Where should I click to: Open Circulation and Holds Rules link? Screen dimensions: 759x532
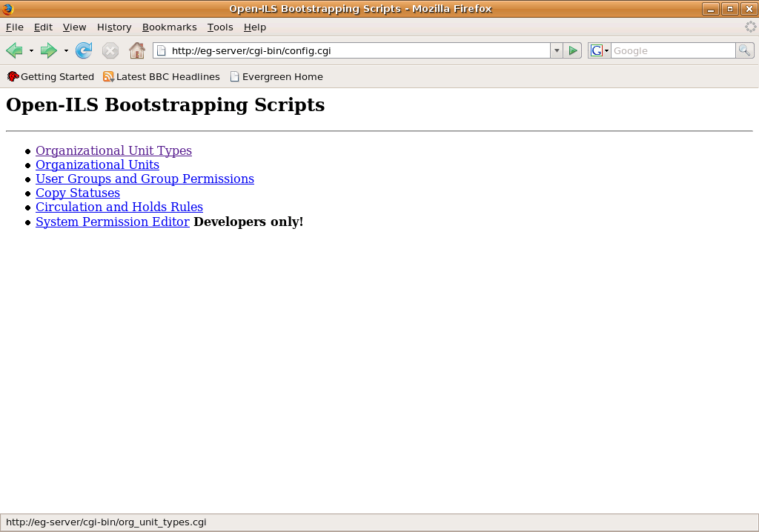[x=119, y=207]
